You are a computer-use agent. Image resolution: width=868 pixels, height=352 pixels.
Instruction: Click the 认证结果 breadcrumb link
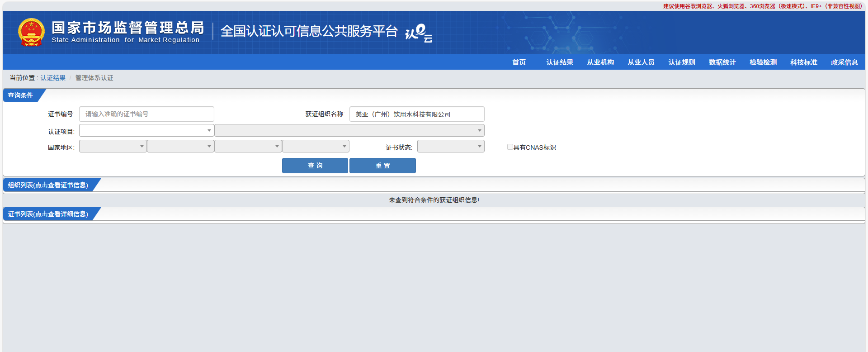pos(53,78)
